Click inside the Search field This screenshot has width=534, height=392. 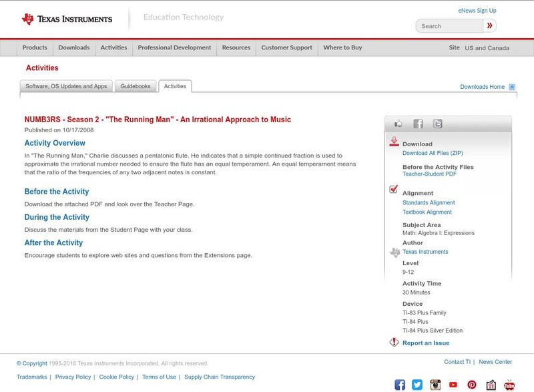449,26
